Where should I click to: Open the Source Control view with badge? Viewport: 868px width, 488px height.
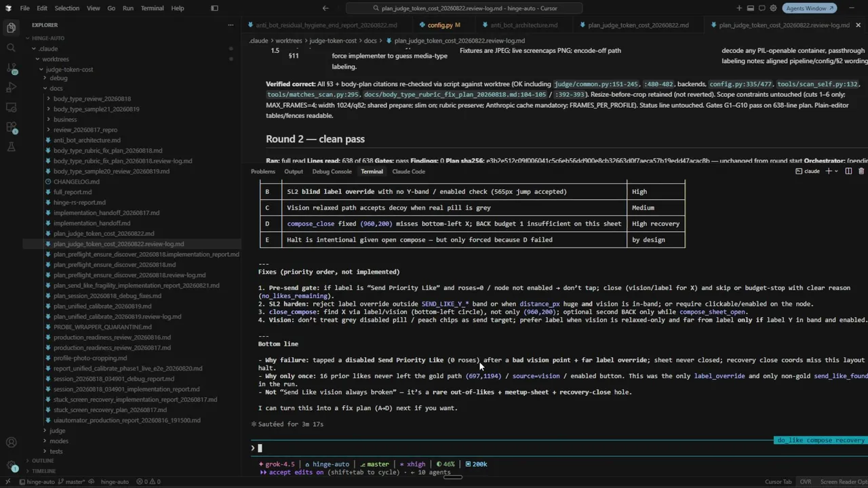tap(11, 68)
